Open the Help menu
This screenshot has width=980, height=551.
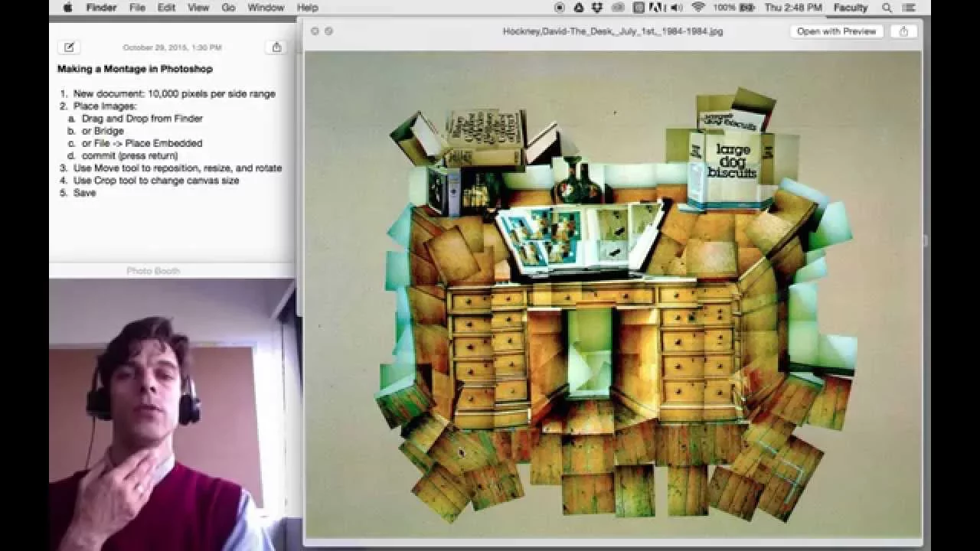[x=307, y=8]
